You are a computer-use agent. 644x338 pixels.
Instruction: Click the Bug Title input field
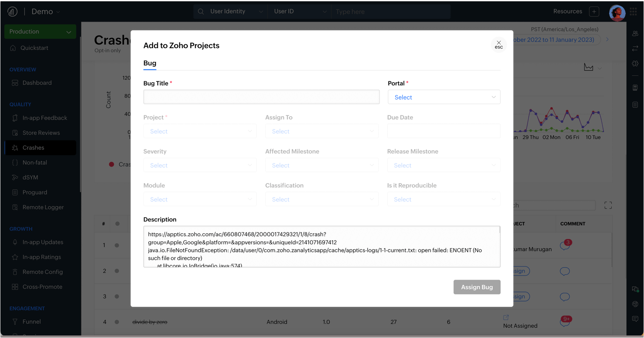[261, 97]
